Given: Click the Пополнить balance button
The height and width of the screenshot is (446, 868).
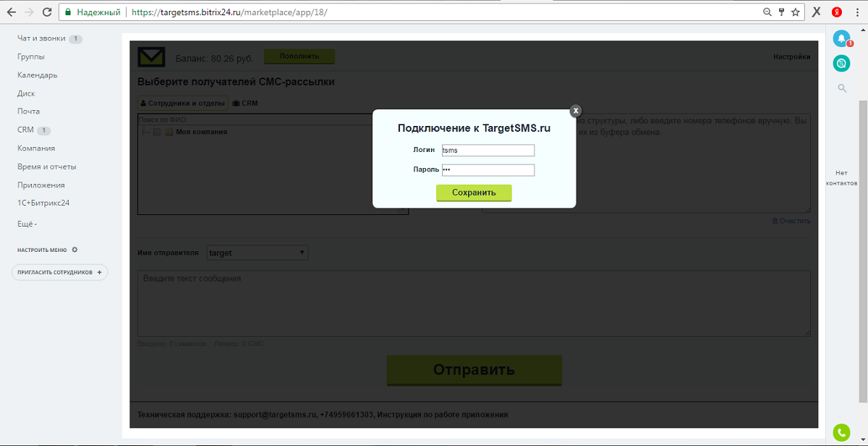Looking at the screenshot, I should tap(299, 56).
